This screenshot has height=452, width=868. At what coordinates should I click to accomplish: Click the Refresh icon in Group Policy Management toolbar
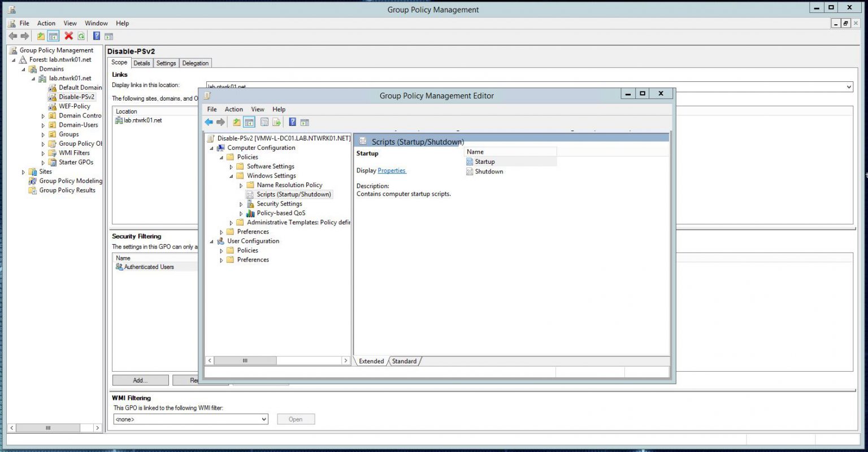[x=81, y=36]
